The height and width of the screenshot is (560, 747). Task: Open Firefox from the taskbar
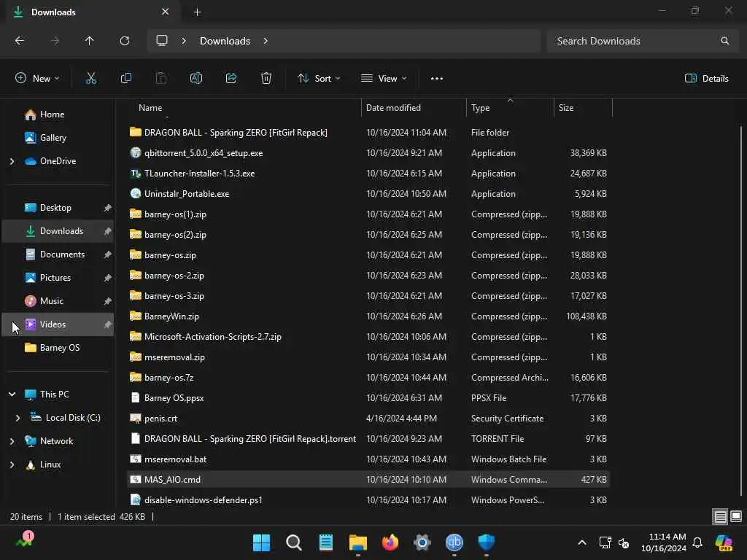(390, 542)
